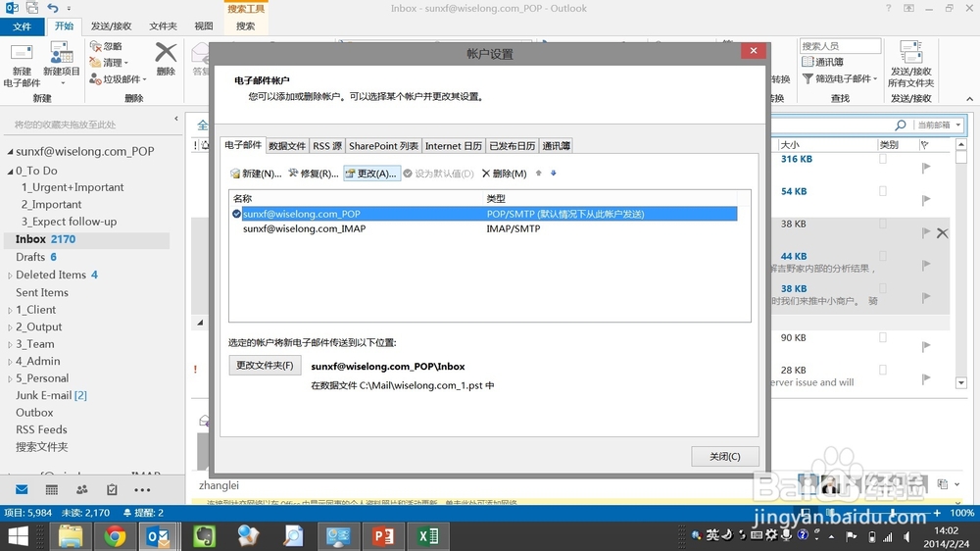Toggle category box for 316 KB message
Screen dimensions: 980x551
883,159
